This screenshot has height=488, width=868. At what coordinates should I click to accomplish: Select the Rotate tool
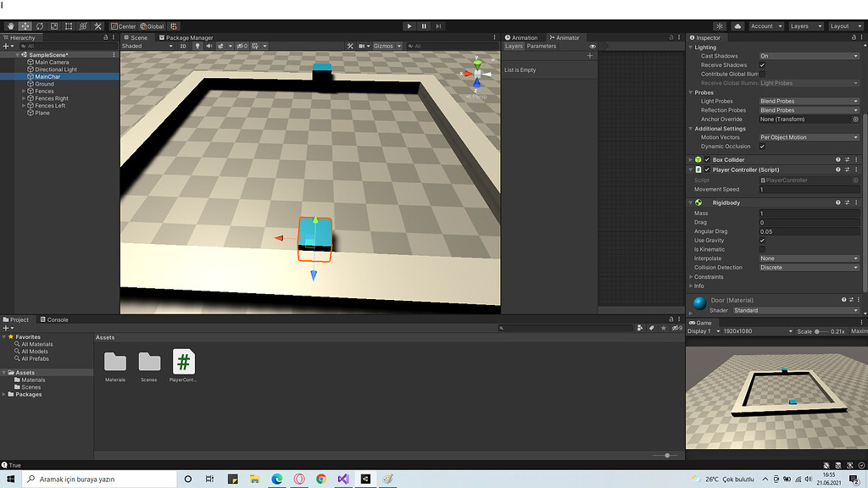(x=38, y=26)
